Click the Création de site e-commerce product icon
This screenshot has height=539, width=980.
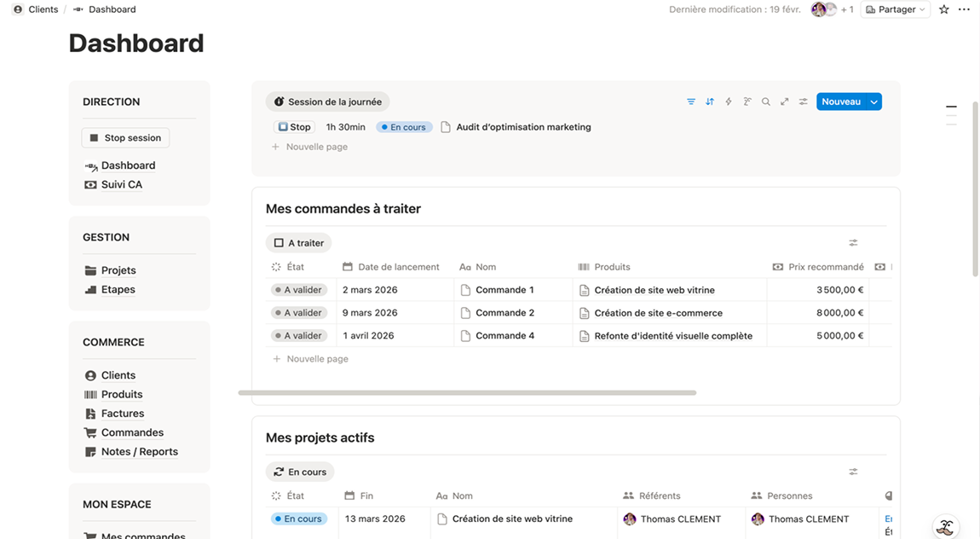coord(584,313)
